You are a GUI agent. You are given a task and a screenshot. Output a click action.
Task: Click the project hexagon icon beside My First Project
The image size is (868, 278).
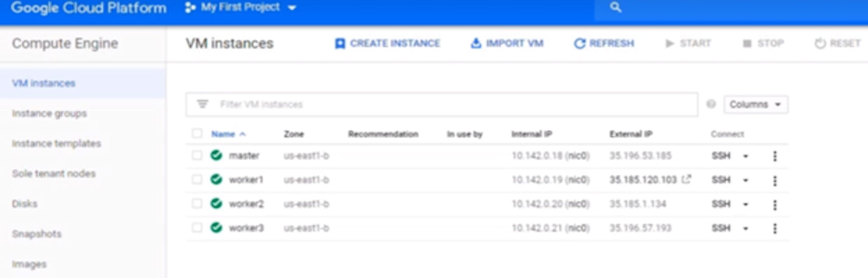[190, 8]
